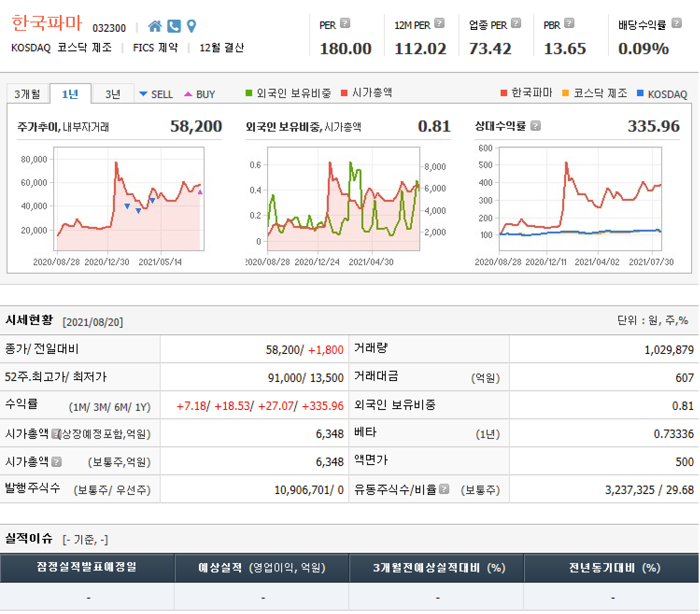Screen dimensions: 700x614
Task: Click 종가/전일대비 value 58,200/ +1,800
Action: 304,350
